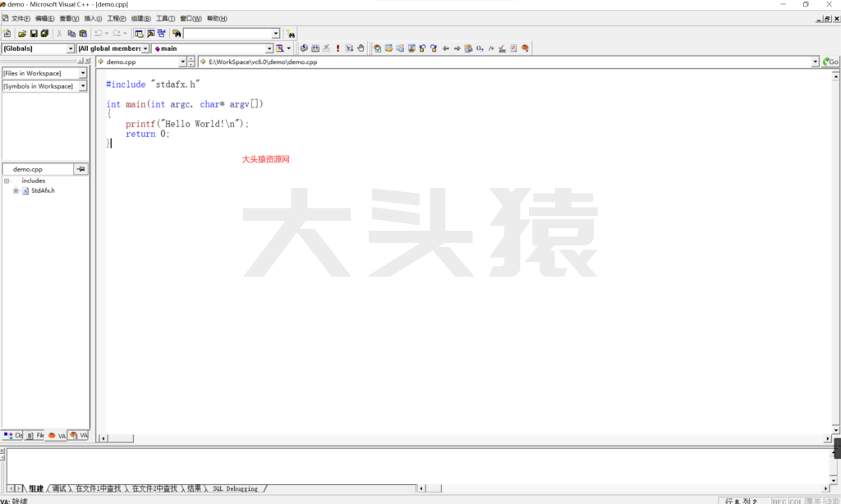Click the Save All toolbar icon
The width and height of the screenshot is (841, 504).
(44, 34)
